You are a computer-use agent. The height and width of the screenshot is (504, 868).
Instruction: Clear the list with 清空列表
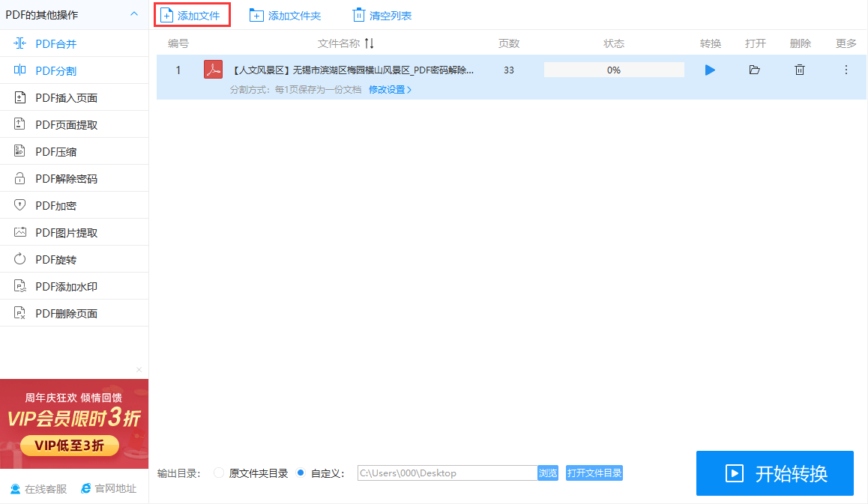click(x=382, y=16)
